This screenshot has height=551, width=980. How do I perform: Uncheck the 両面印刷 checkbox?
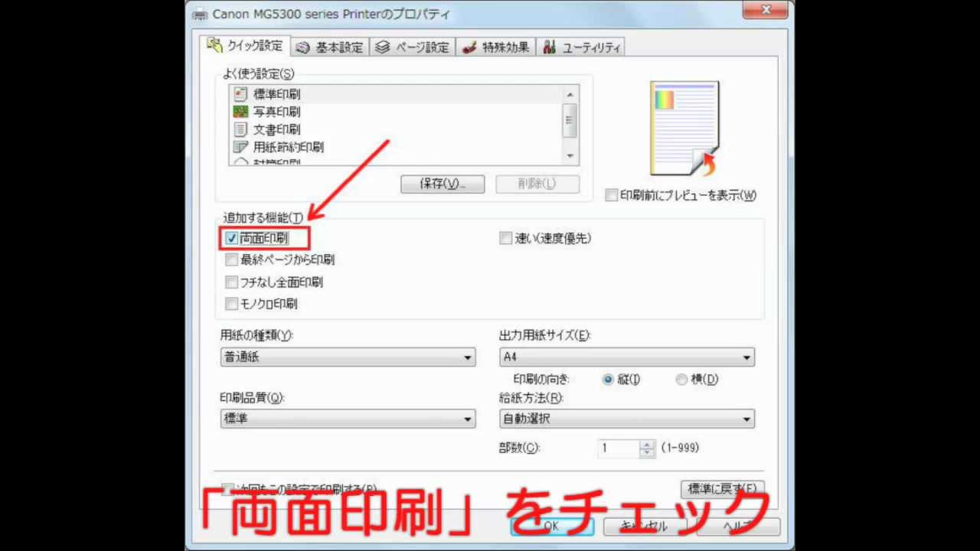coord(231,238)
